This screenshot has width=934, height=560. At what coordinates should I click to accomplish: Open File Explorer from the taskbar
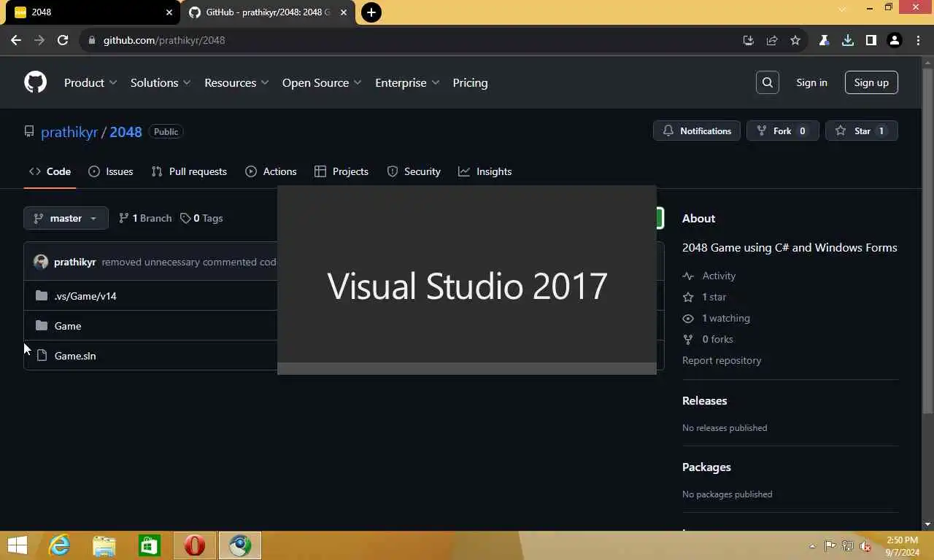pyautogui.click(x=104, y=545)
